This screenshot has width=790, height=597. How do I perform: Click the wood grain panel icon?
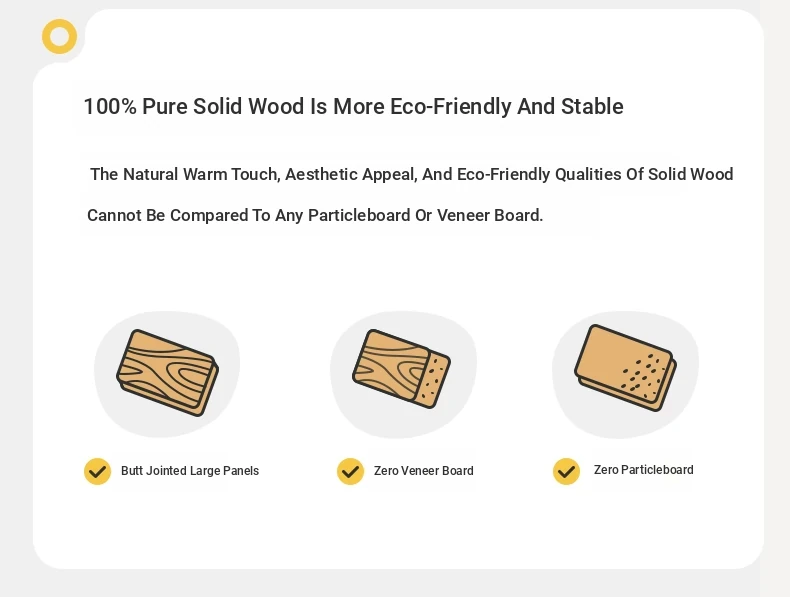tap(168, 373)
